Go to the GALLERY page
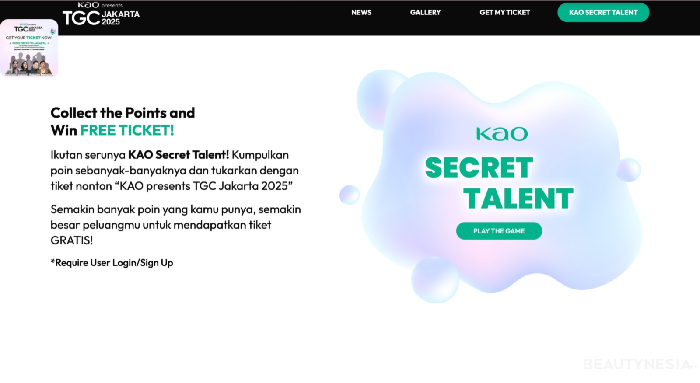Screen dimensions: 700x383 point(425,12)
